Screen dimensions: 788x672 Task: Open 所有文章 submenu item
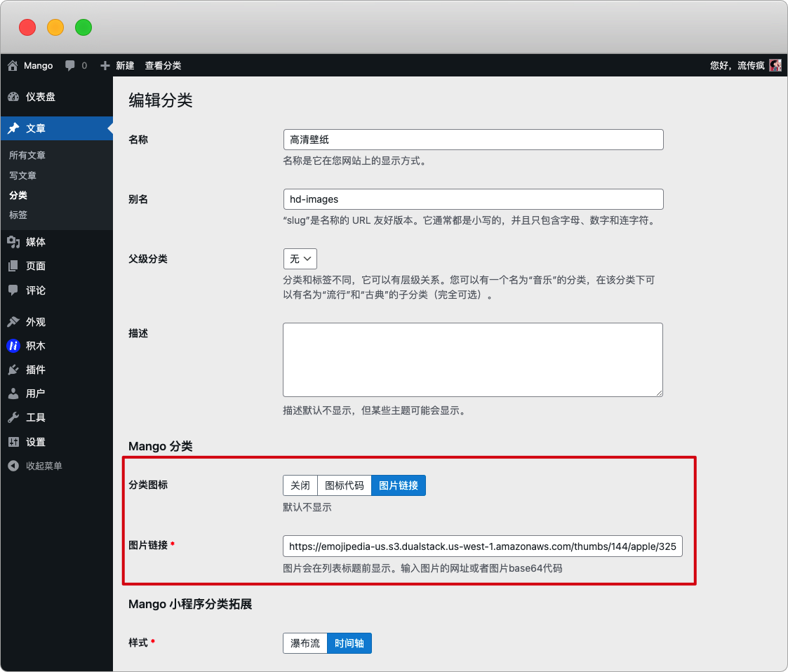[27, 155]
